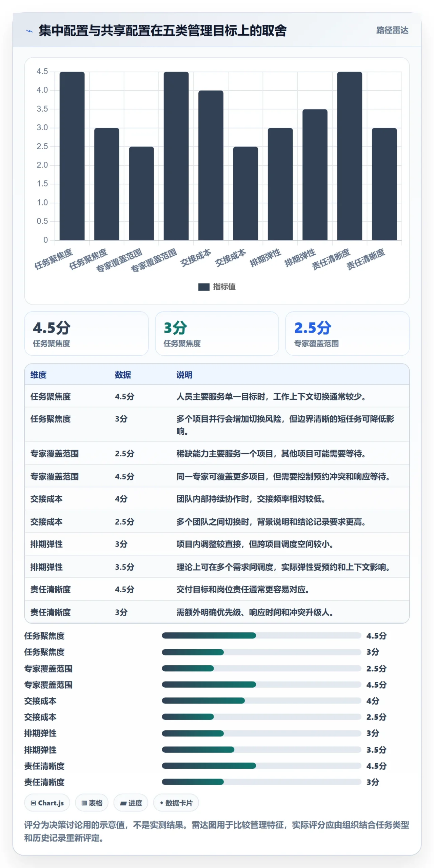This screenshot has width=434, height=868.
Task: Select the 任务聚焦度 chart bar reaching 4.5
Action: click(x=72, y=156)
